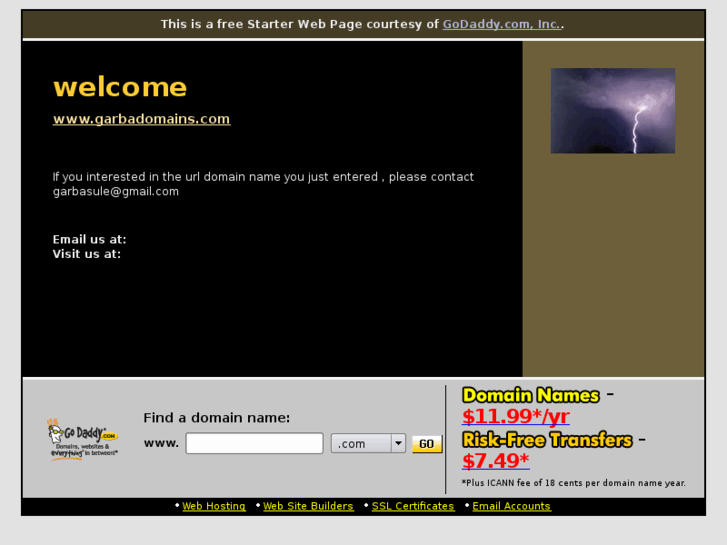The height and width of the screenshot is (545, 727).
Task: Go to Web Site Builders
Action: pos(308,506)
